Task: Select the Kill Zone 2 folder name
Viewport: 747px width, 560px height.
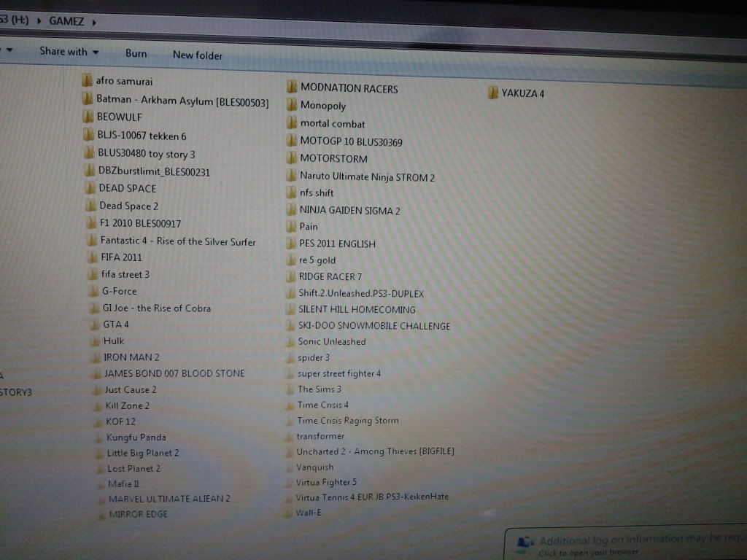Action: pos(127,405)
